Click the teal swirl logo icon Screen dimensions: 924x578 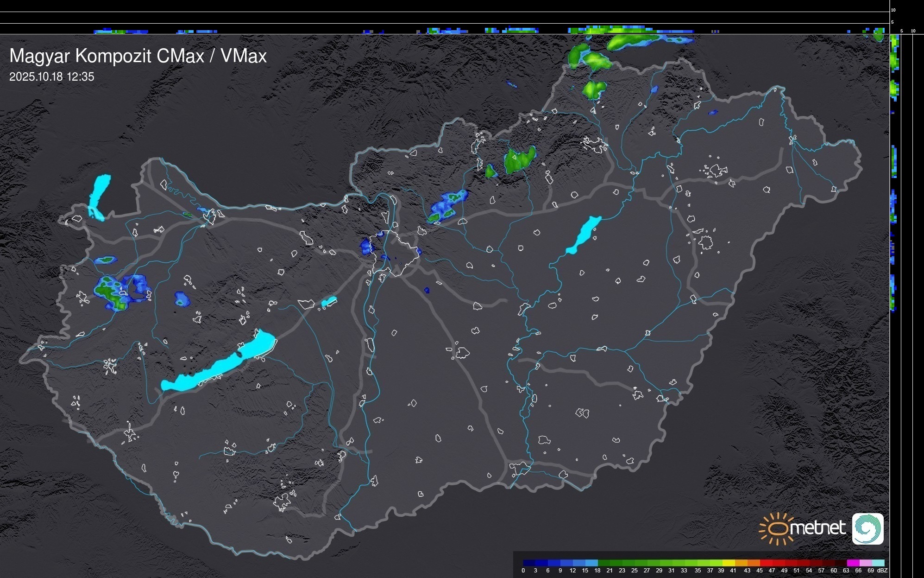pyautogui.click(x=867, y=529)
